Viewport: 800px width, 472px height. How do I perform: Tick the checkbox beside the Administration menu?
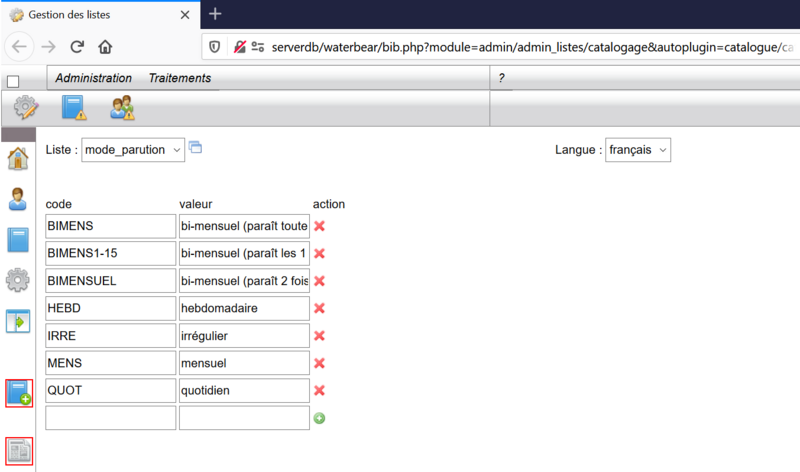[13, 82]
